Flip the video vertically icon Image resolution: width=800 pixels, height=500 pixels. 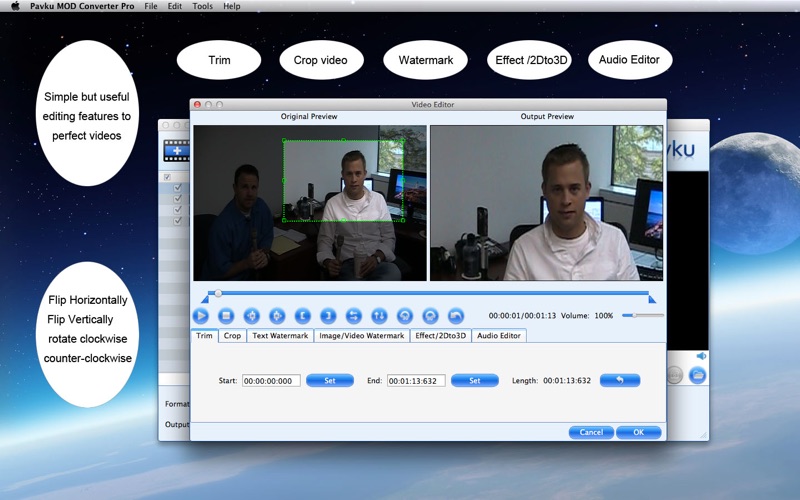[379, 316]
